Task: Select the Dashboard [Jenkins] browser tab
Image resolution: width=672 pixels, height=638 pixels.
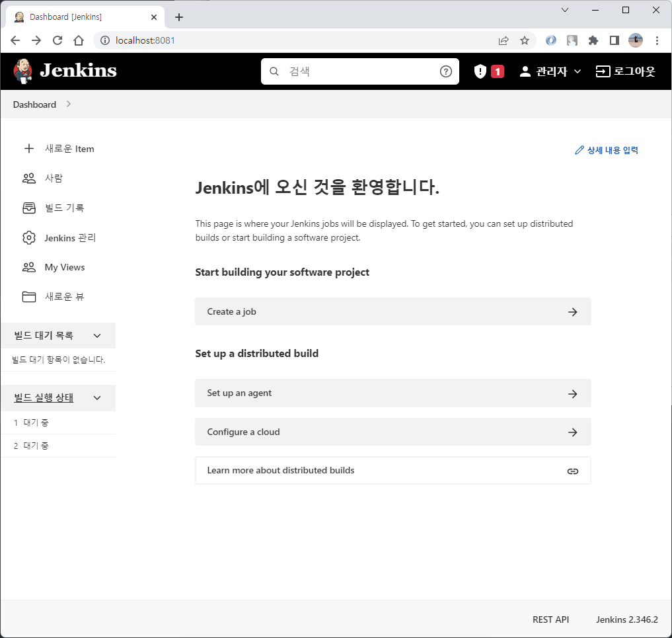Action: coord(85,17)
